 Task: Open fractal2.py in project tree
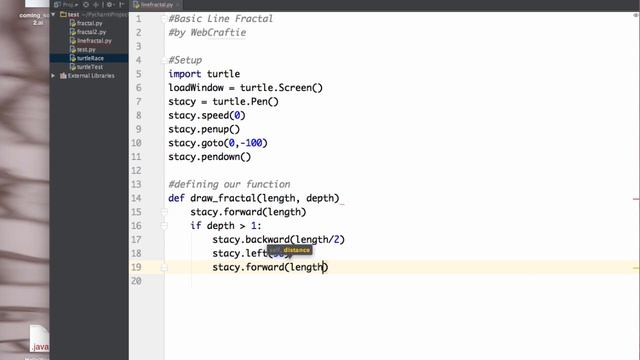pyautogui.click(x=91, y=32)
